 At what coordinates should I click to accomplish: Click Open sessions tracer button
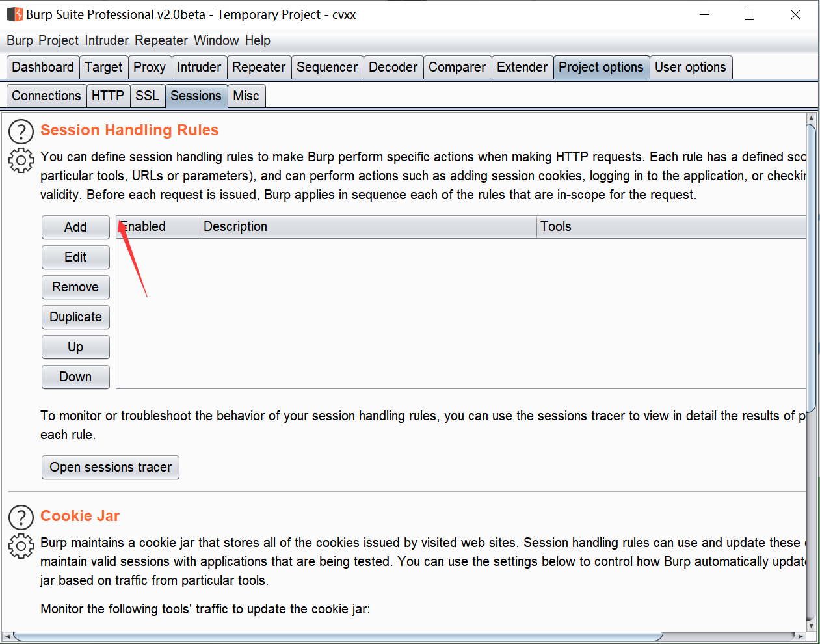(x=111, y=467)
